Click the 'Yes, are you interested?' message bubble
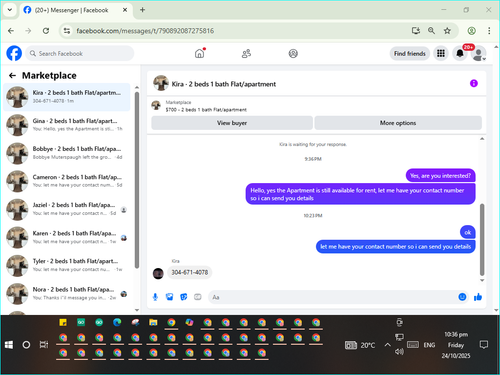Viewport: 500px width, 375px height. pyautogui.click(x=440, y=176)
